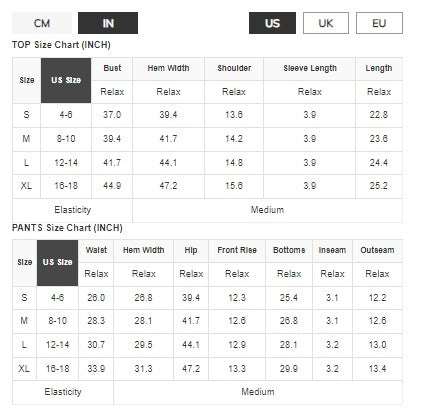The width and height of the screenshot is (422, 415).
Task: Click the TOP Size Chart title
Action: (x=61, y=45)
